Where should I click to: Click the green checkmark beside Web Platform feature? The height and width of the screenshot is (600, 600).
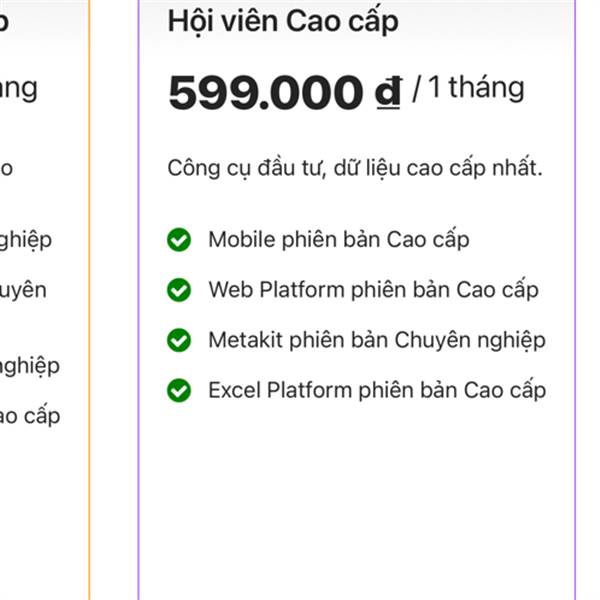click(x=179, y=290)
